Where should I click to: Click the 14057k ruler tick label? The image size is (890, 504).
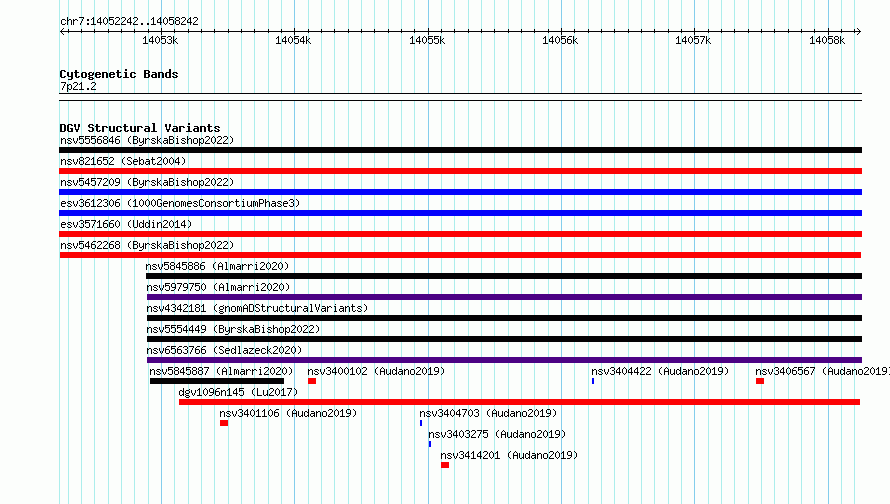(692, 40)
